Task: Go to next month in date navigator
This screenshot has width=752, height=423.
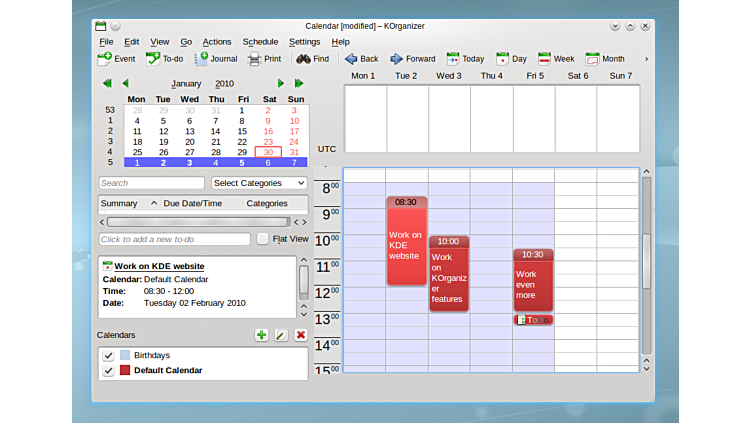Action: [x=281, y=84]
